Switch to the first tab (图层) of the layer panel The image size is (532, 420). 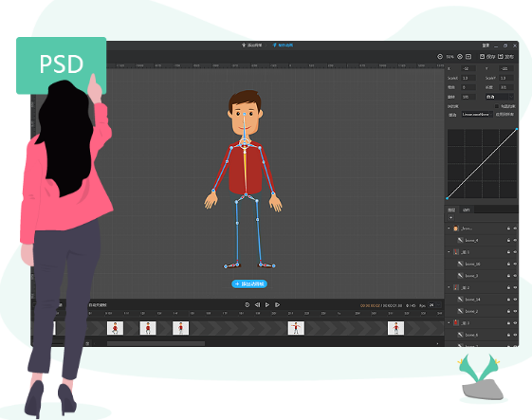451,210
